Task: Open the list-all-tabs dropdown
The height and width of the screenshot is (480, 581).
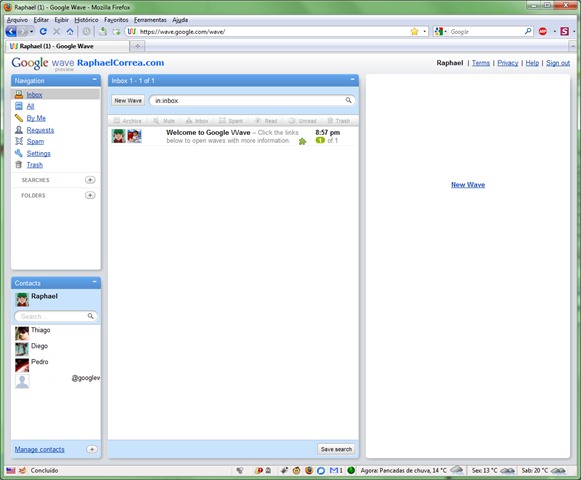Action: [572, 46]
